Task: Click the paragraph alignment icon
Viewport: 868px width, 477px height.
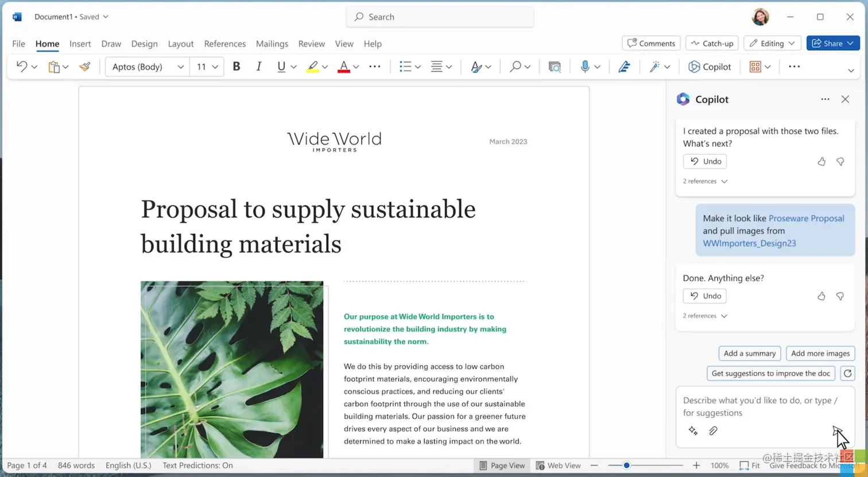Action: tap(437, 67)
